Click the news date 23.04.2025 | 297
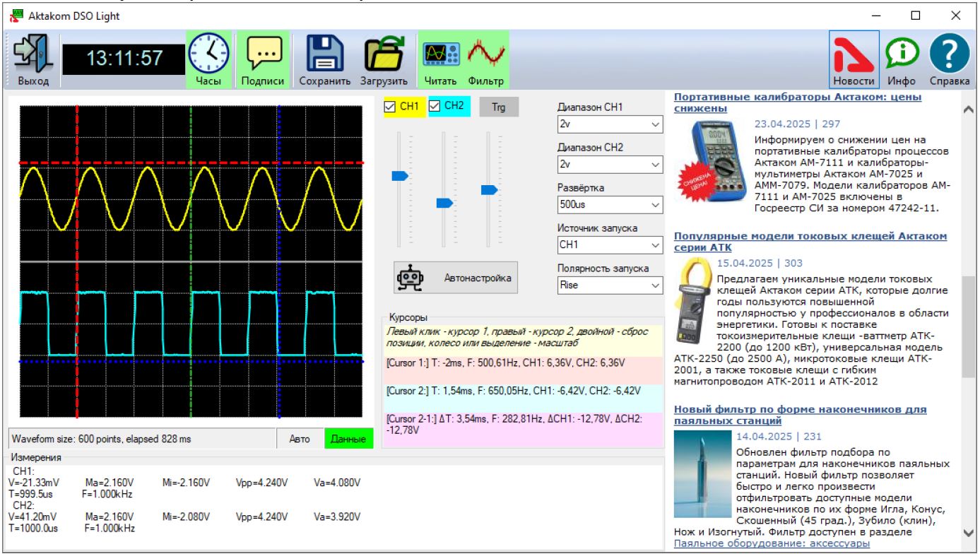The height and width of the screenshot is (554, 980). (796, 124)
